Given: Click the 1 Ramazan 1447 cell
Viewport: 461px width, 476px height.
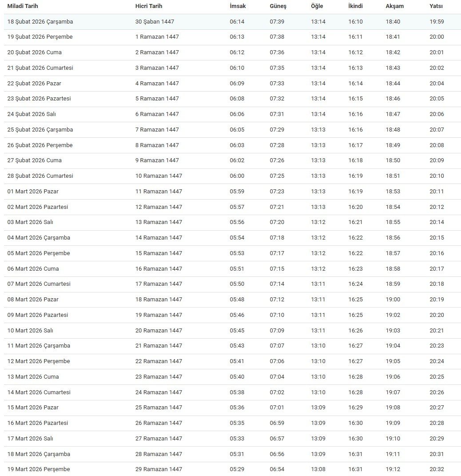Looking at the screenshot, I should (157, 37).
